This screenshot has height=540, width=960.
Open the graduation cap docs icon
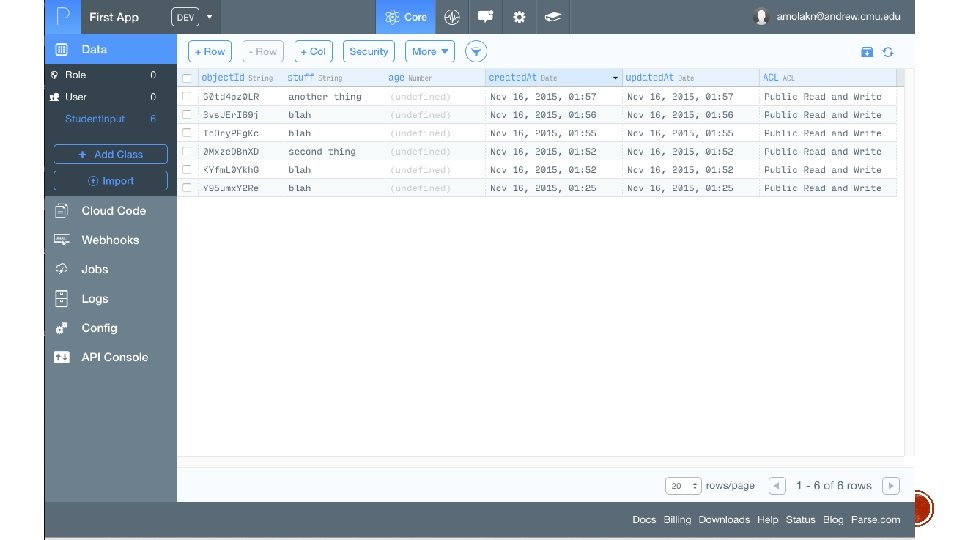553,17
